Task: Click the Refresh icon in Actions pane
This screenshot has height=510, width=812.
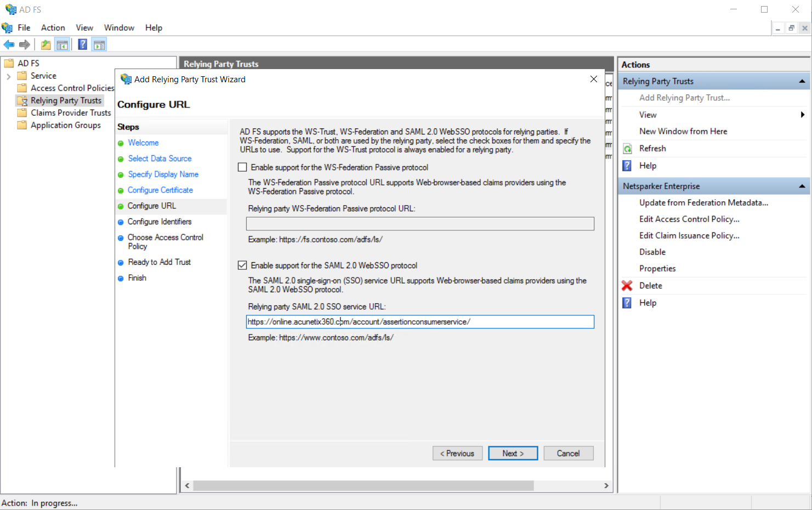Action: pos(627,149)
